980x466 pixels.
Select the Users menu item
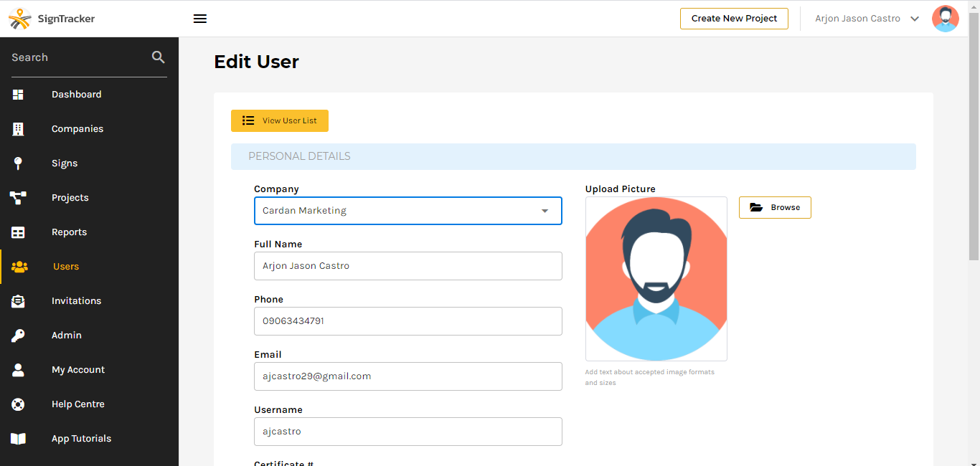[x=89, y=267]
